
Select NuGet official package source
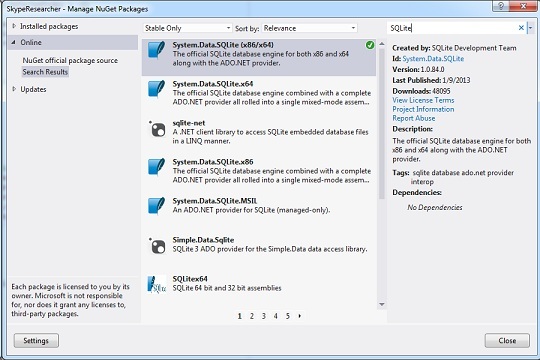(70, 60)
